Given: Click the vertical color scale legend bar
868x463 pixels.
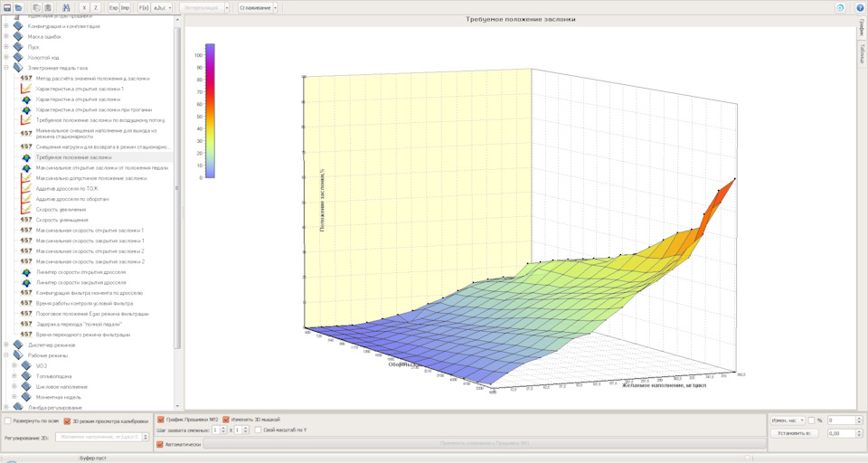Looking at the screenshot, I should pos(210,109).
